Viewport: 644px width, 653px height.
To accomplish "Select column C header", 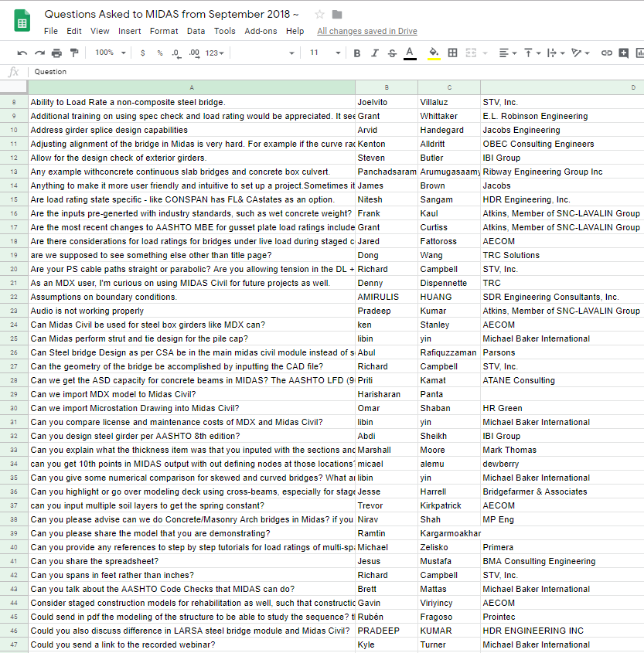I will 449,87.
